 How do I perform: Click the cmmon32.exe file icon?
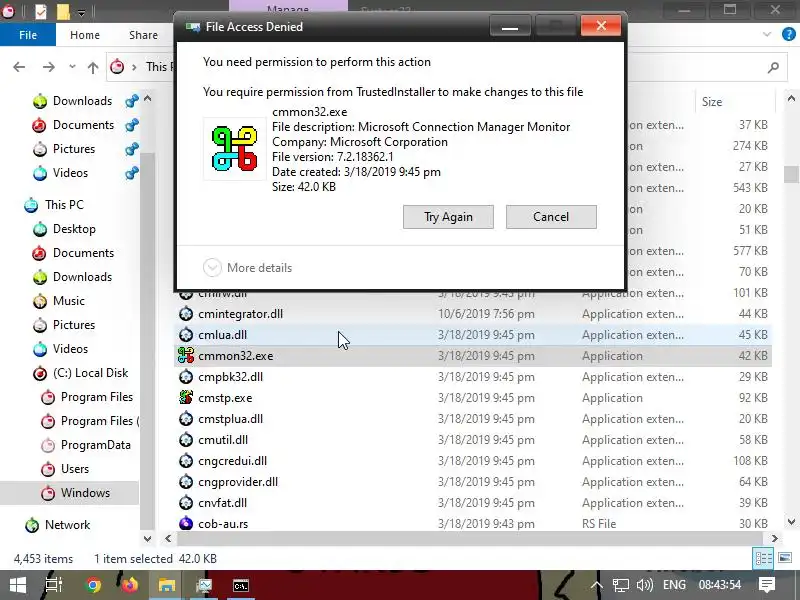pos(186,356)
